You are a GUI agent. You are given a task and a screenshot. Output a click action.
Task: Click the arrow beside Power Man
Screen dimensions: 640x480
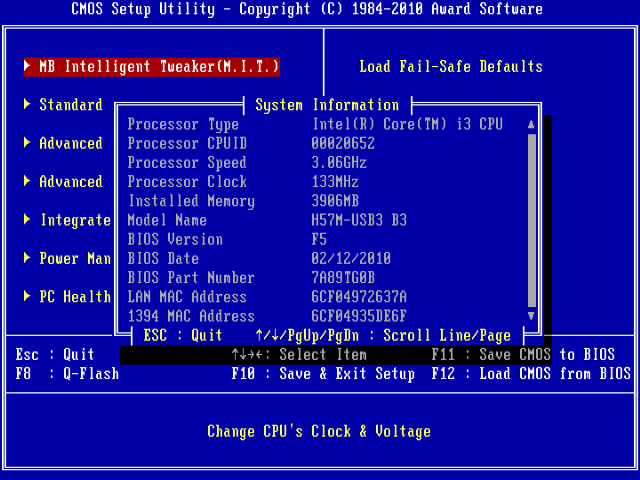point(27,258)
